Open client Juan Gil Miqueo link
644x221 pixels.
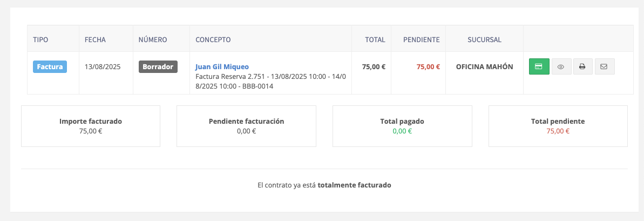pyautogui.click(x=222, y=66)
